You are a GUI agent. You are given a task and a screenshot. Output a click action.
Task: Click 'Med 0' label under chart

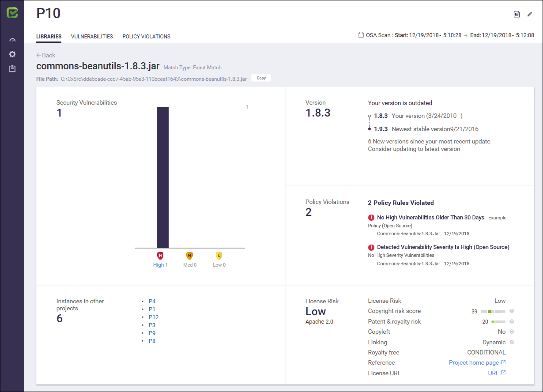(190, 265)
